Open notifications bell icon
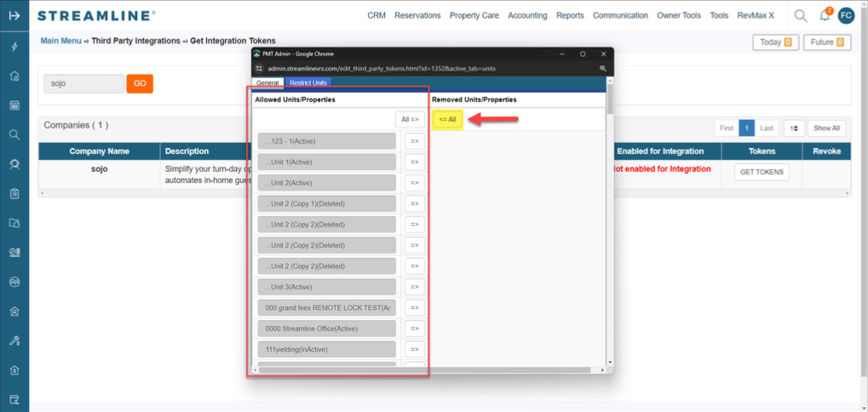 coord(824,15)
